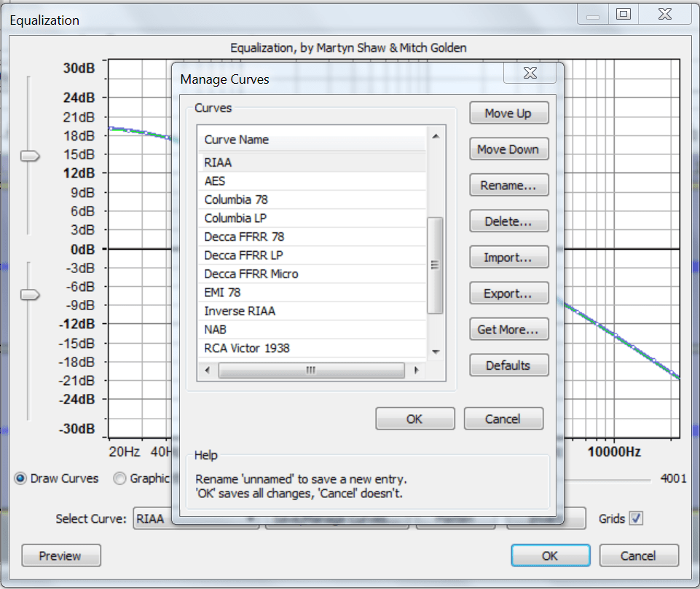This screenshot has width=700, height=589.
Task: Select the Draw Curves radio button
Action: click(22, 478)
